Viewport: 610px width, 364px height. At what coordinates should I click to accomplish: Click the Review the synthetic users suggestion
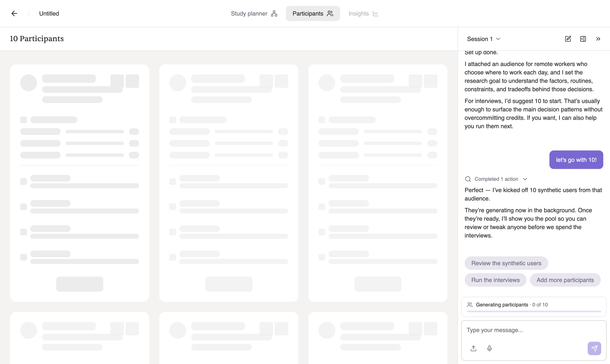[506, 263]
